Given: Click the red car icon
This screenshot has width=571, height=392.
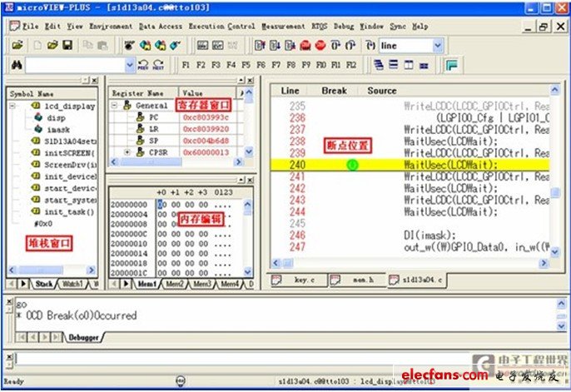Looking at the screenshot, I should (x=305, y=46).
